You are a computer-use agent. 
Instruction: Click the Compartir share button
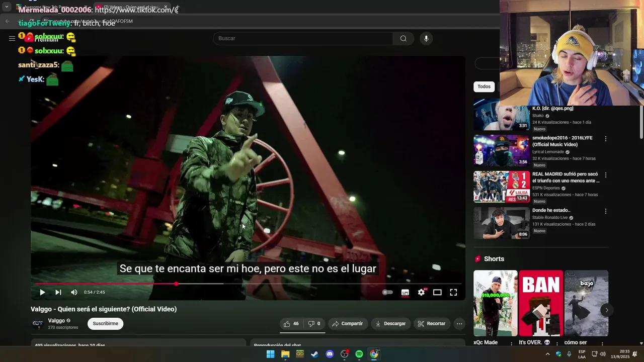tap(348, 324)
